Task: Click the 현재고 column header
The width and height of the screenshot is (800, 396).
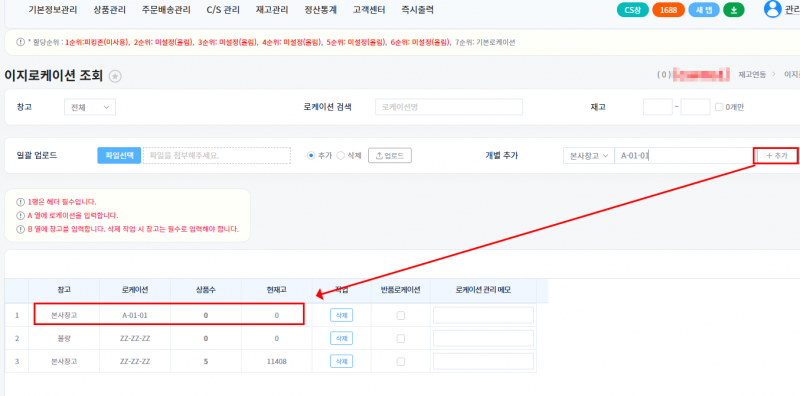Action: (276, 290)
